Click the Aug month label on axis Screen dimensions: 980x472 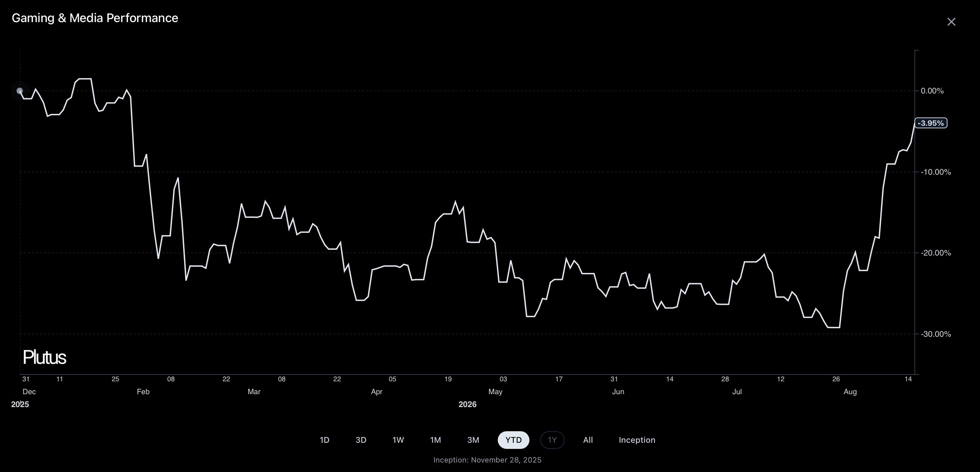pyautogui.click(x=850, y=392)
